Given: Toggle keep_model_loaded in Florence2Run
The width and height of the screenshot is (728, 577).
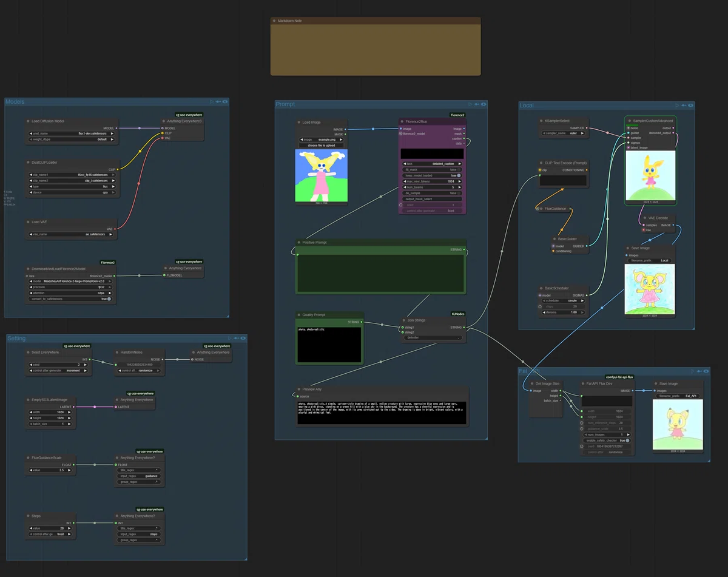Looking at the screenshot, I should [433, 176].
